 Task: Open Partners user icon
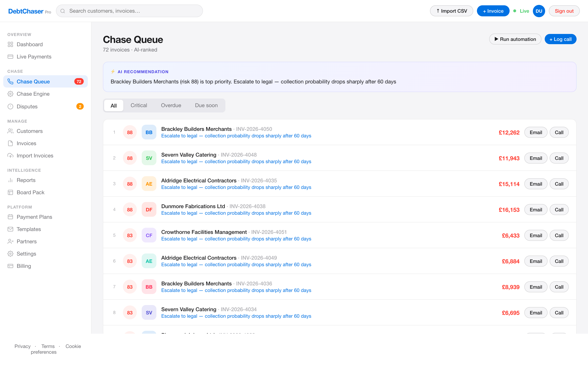tap(10, 241)
